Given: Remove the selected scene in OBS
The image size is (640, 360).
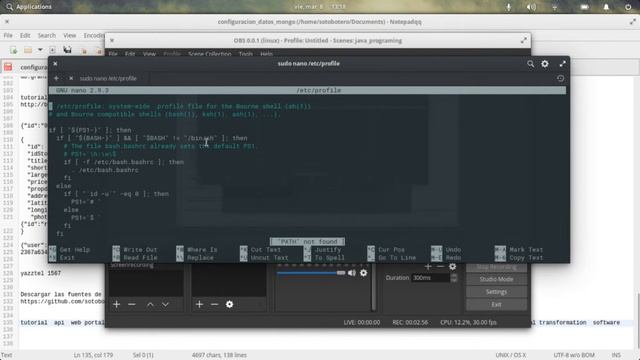Looking at the screenshot, I should (131, 304).
